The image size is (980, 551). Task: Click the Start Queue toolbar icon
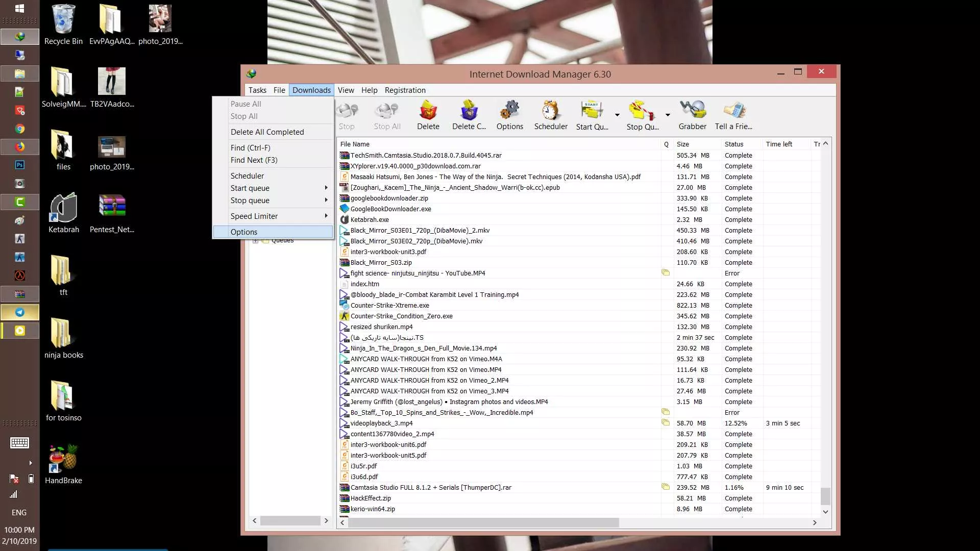click(x=592, y=115)
